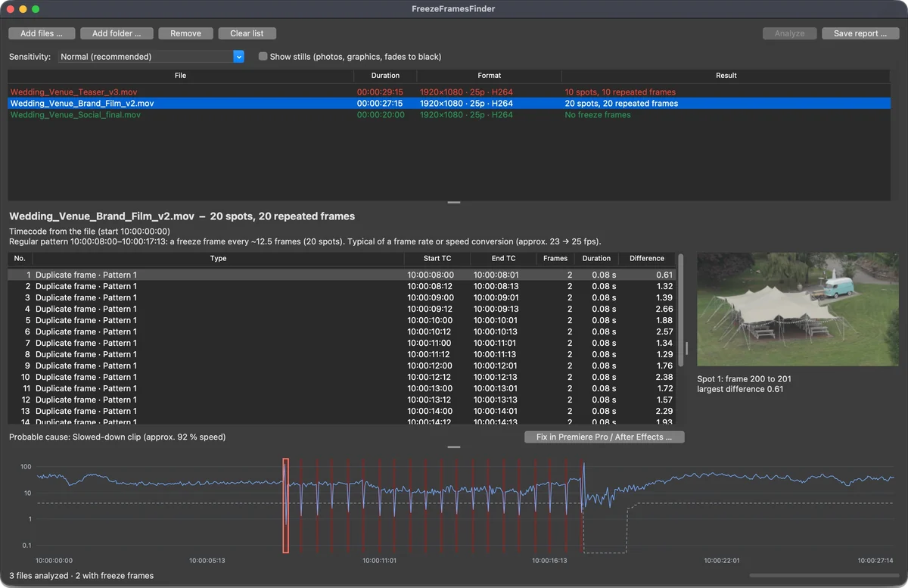908x588 pixels.
Task: Select Wedding_Venue_Teaser_v3.mov in file list
Action: [x=449, y=92]
